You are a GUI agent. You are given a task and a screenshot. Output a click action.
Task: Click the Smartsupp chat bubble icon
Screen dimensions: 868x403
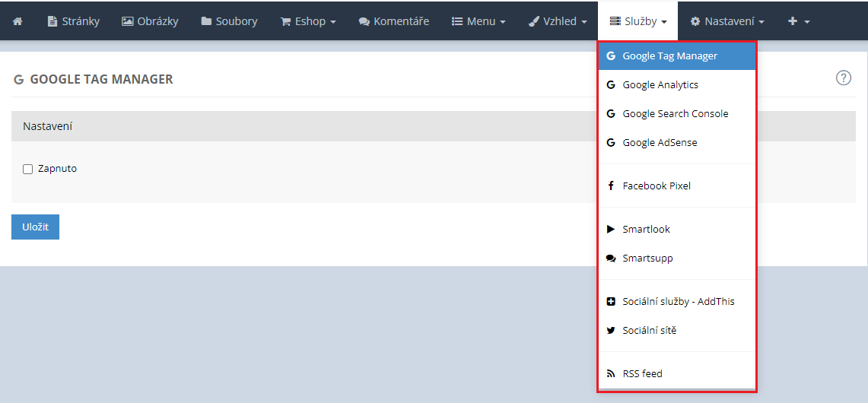click(610, 258)
